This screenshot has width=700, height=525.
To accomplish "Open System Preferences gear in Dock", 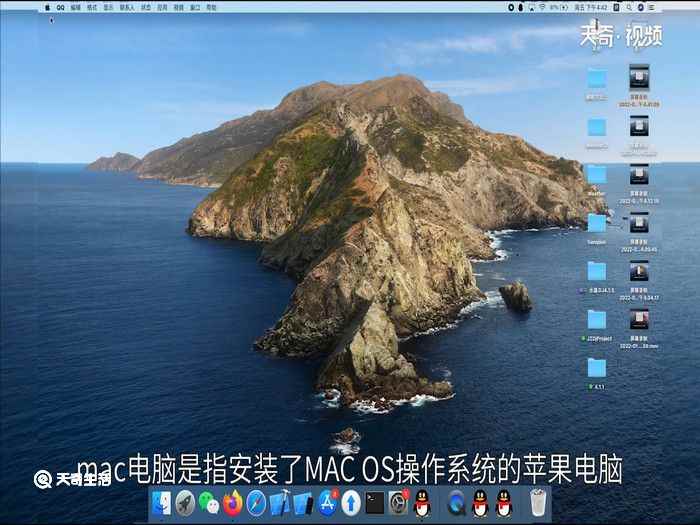I will [x=398, y=503].
